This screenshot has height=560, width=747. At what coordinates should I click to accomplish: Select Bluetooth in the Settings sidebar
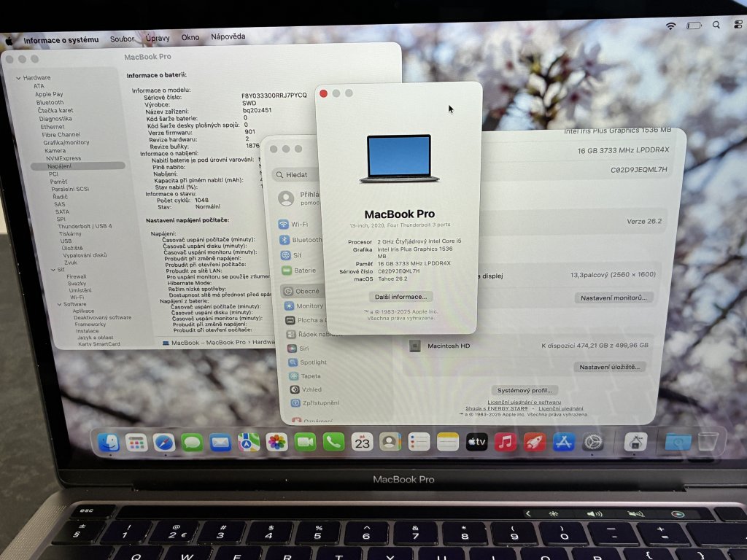301,240
